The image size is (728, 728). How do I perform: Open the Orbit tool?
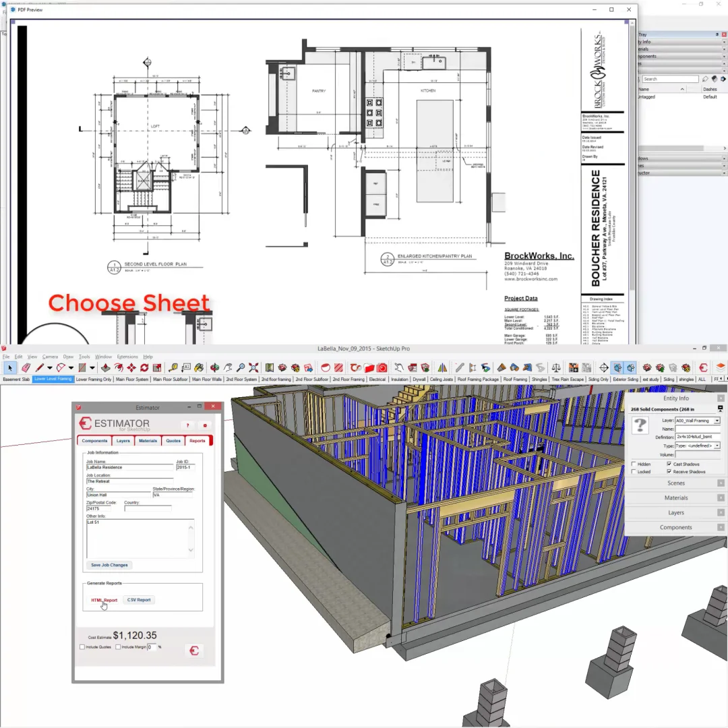pyautogui.click(x=215, y=368)
